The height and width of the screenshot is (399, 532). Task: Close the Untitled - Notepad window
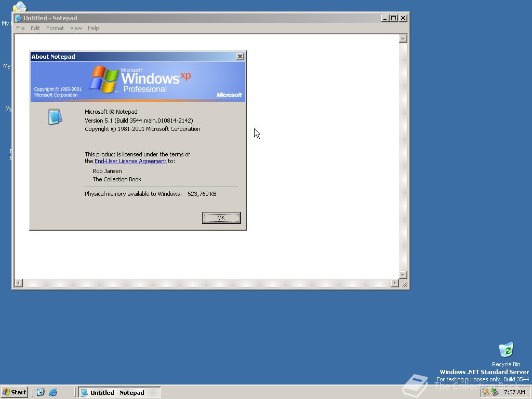(x=403, y=18)
